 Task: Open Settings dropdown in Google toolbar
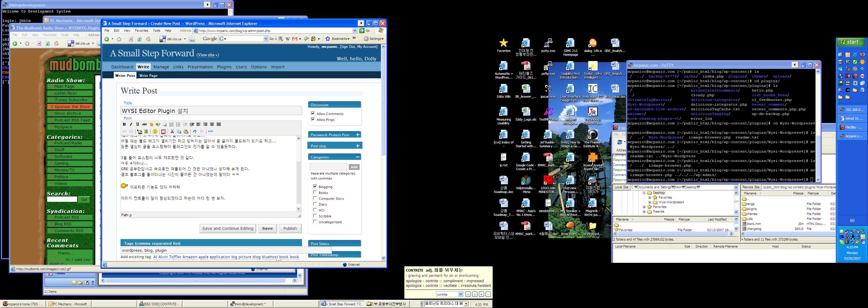(x=374, y=39)
